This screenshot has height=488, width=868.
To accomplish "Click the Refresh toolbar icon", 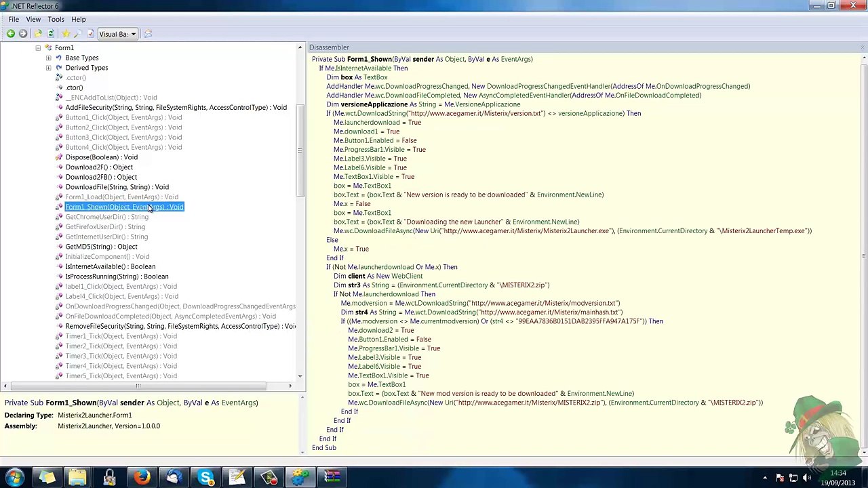I will (x=50, y=34).
